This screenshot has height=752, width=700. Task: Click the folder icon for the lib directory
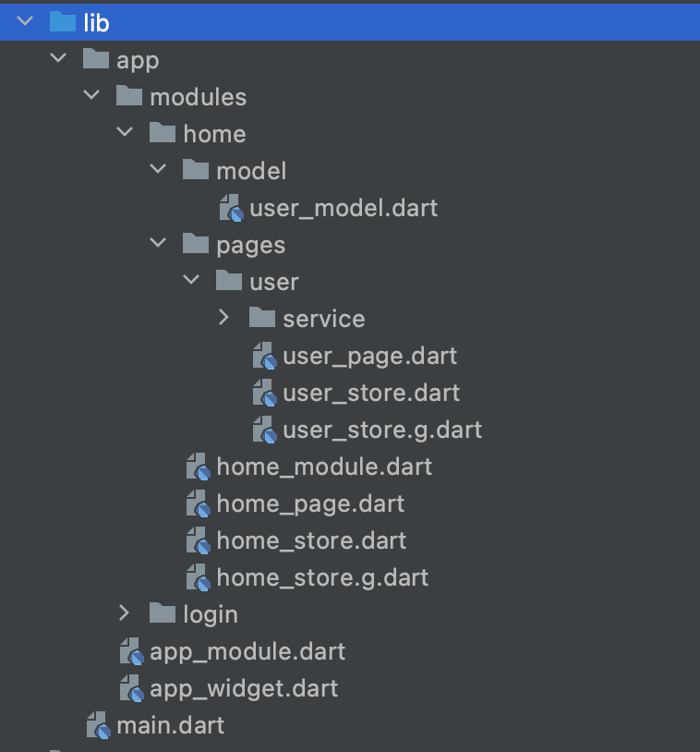point(59,21)
